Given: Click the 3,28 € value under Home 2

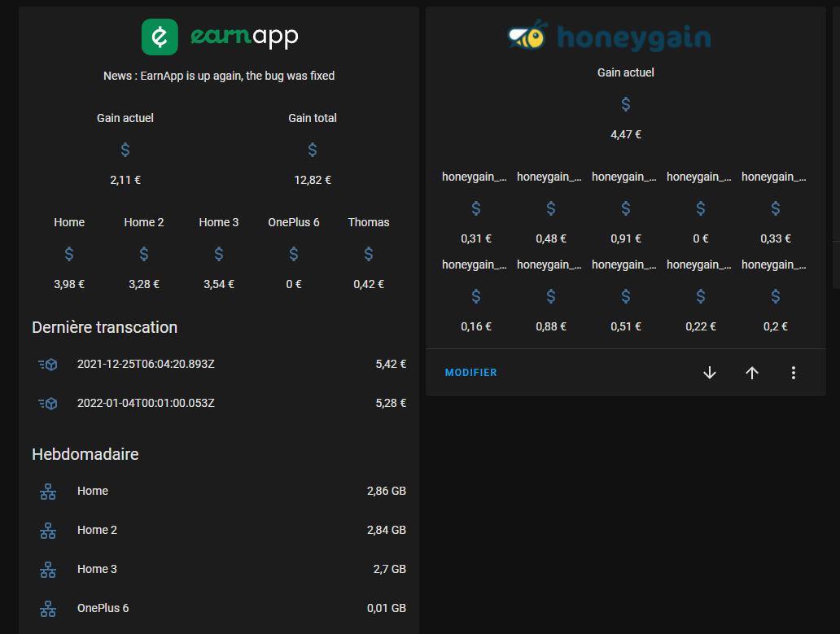Looking at the screenshot, I should pyautogui.click(x=143, y=284).
